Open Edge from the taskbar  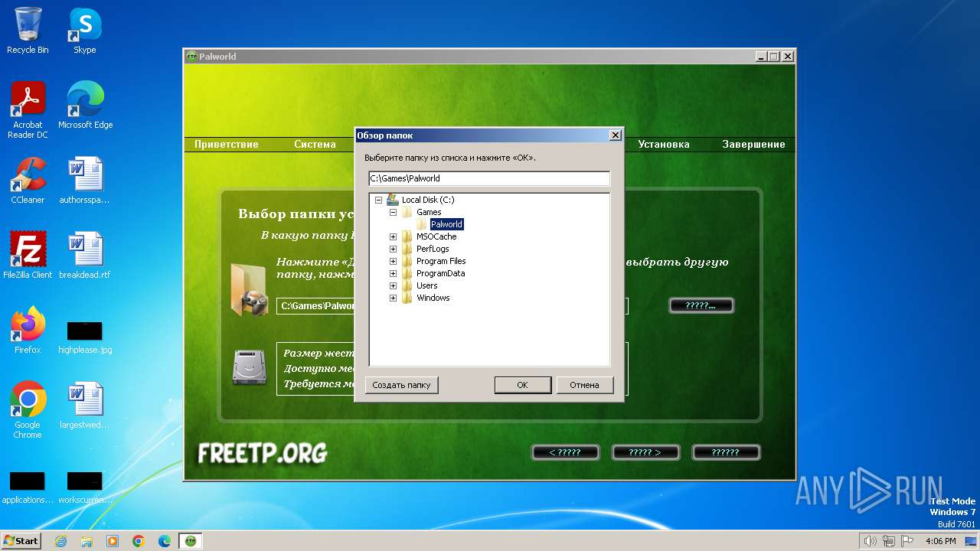165,541
